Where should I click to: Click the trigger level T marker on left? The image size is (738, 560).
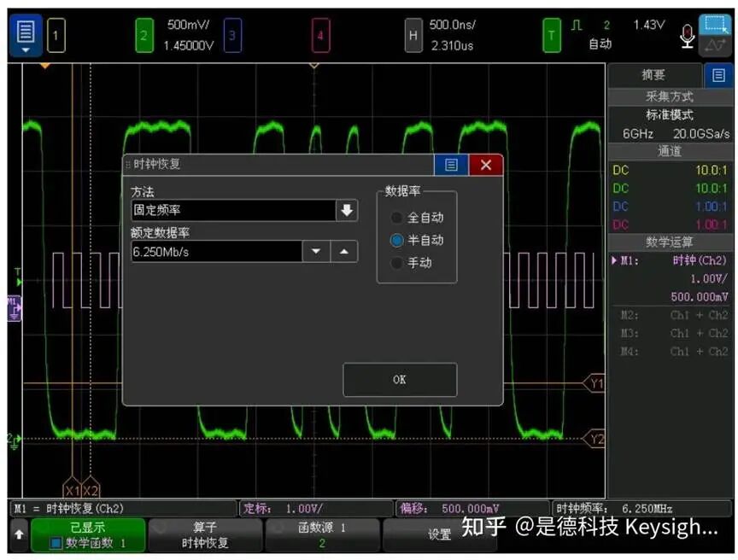(x=18, y=278)
